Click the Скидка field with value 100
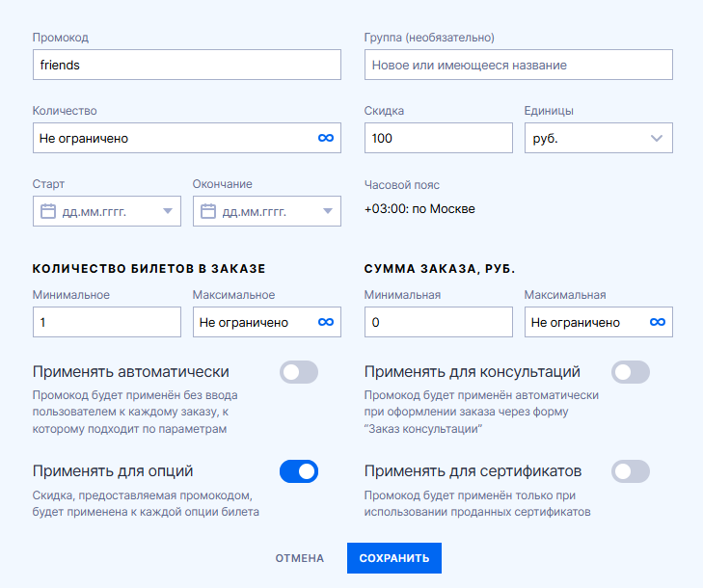This screenshot has width=703, height=588. [439, 138]
